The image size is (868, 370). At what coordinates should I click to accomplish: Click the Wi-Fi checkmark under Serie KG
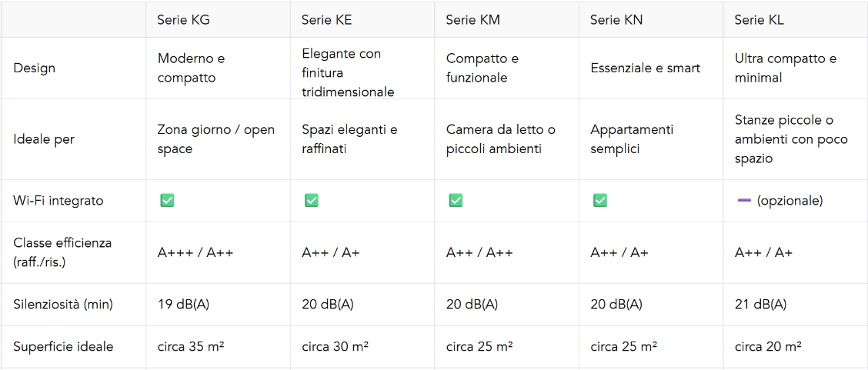[x=167, y=201]
